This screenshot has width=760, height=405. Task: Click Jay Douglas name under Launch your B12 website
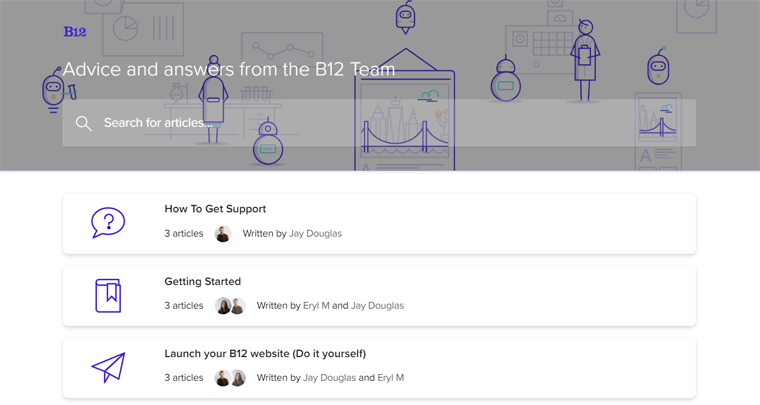point(330,378)
